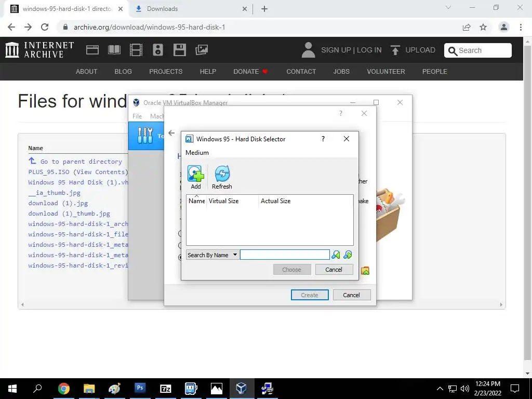Click the Refresh media list icon
The height and width of the screenshot is (399, 532).
[x=222, y=177]
